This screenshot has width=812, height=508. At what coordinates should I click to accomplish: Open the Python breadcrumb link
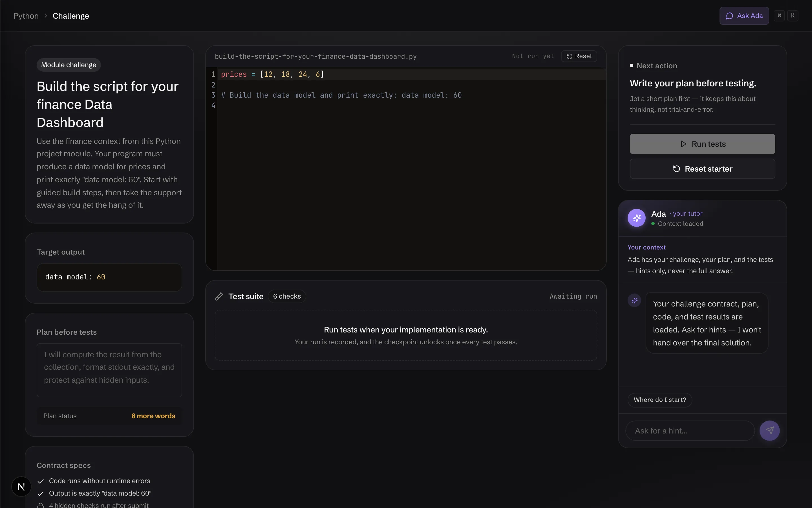click(x=26, y=16)
